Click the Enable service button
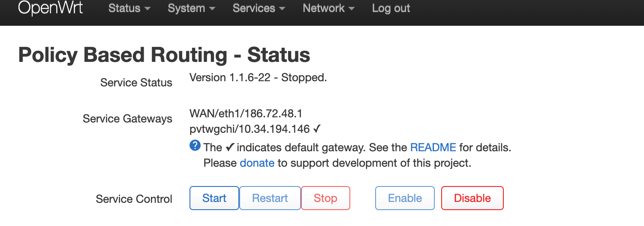The height and width of the screenshot is (226, 644). coord(405,198)
